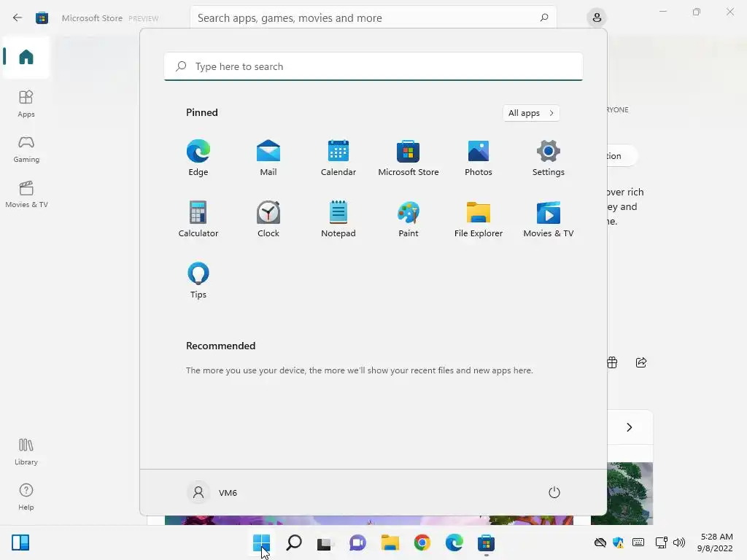Launch Notepad from pinned apps
Screen dimensions: 747x560
pyautogui.click(x=338, y=219)
